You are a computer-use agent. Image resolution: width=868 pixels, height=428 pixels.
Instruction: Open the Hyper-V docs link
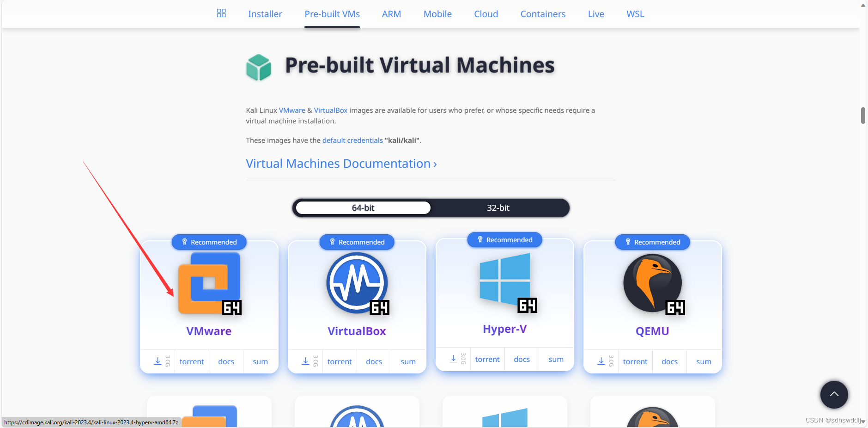point(522,359)
